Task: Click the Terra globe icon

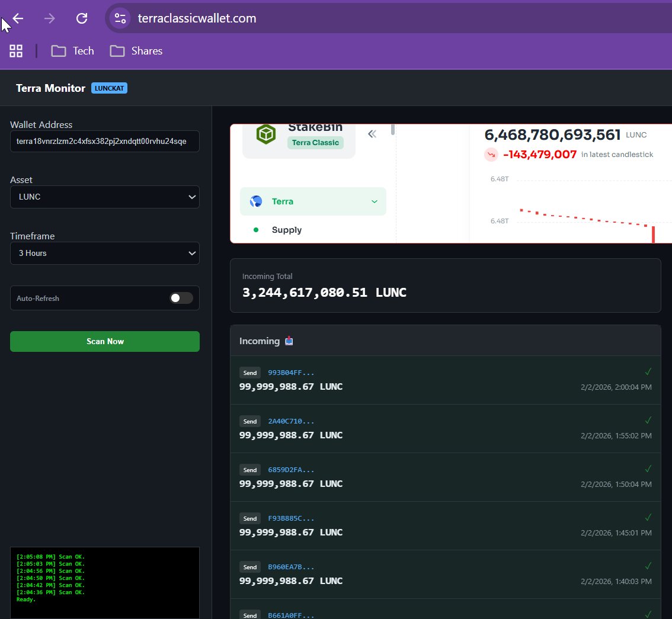Action: pos(256,201)
